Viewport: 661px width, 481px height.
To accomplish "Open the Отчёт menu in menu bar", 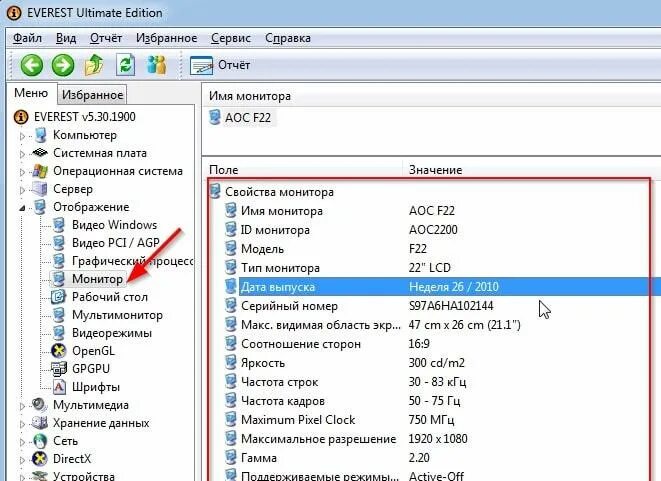I will pyautogui.click(x=106, y=38).
